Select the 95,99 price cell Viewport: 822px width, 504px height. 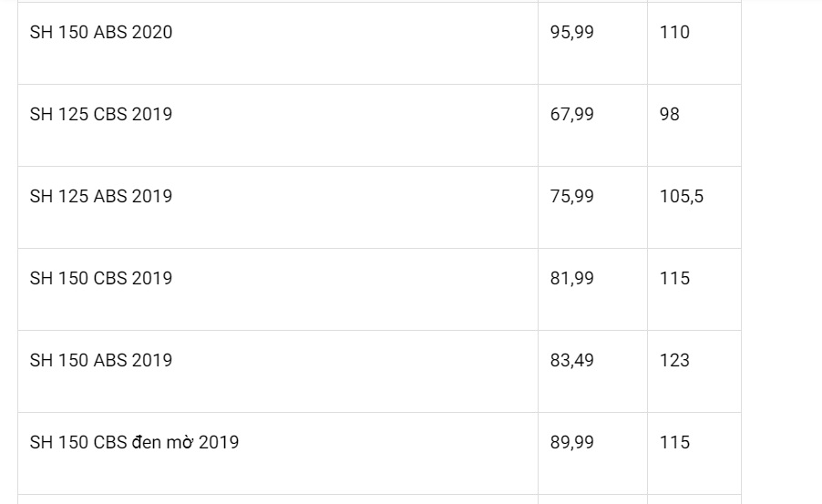571,33
